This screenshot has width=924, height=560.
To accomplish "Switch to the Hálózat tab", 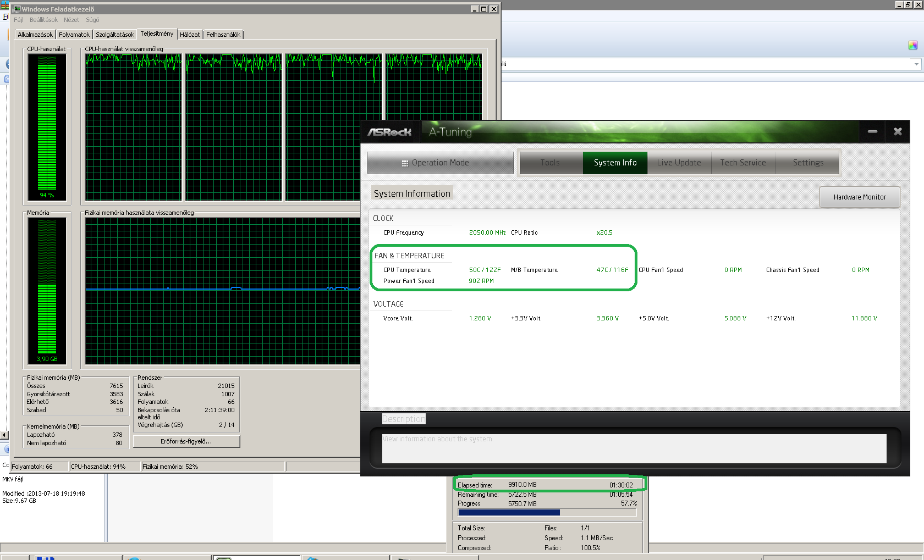I will pos(190,35).
